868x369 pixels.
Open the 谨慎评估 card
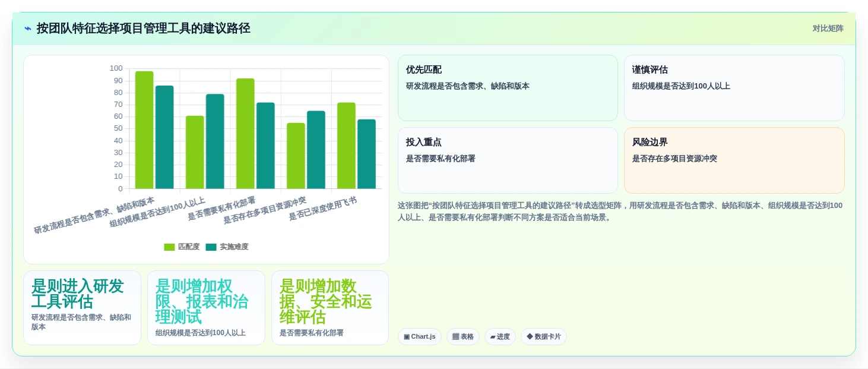click(734, 88)
